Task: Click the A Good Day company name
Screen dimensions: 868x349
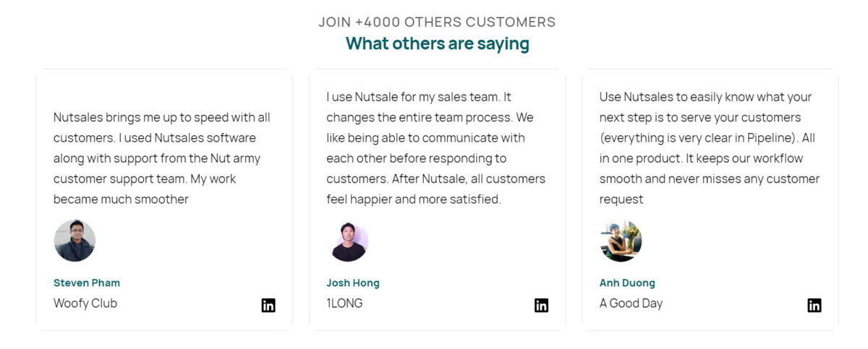Action: click(631, 303)
